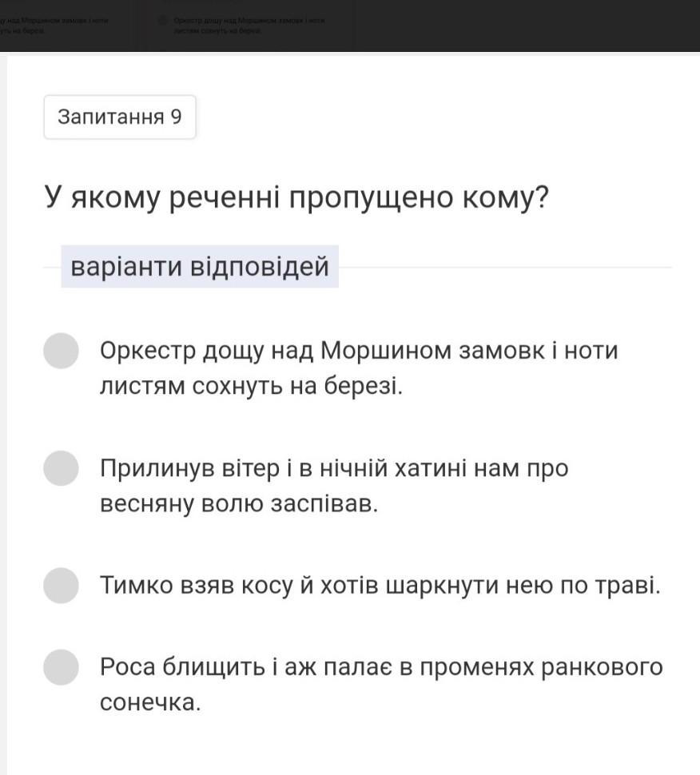
Task: Click answer text 'Роса блищить і аж палає'
Action: (380, 667)
